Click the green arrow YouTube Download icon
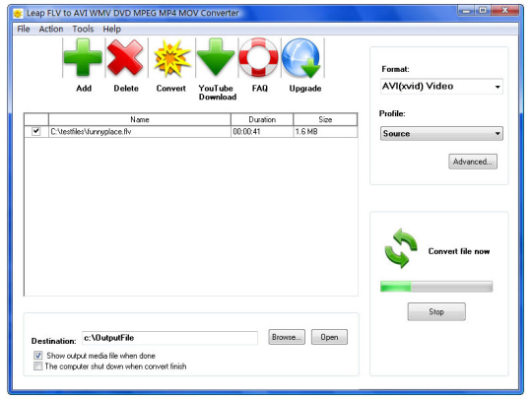Image resolution: width=532 pixels, height=399 pixels. 216,57
